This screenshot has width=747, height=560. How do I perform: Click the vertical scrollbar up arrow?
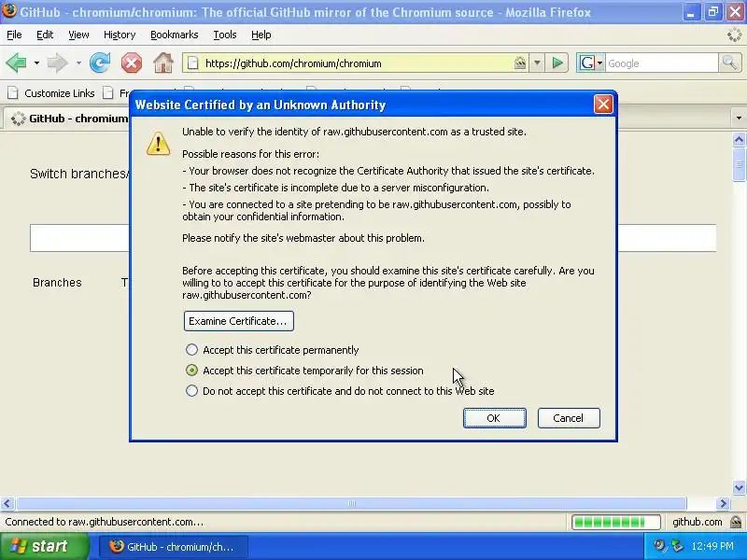pyautogui.click(x=739, y=139)
